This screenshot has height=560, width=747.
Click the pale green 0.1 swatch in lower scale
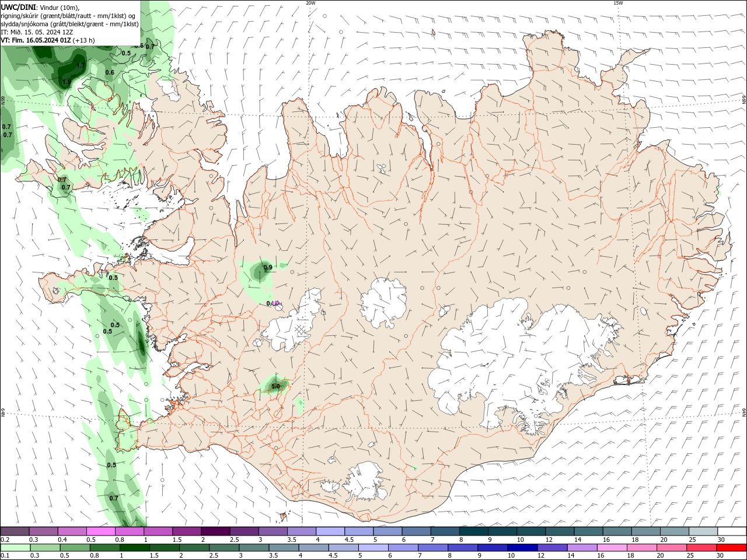pos(15,548)
